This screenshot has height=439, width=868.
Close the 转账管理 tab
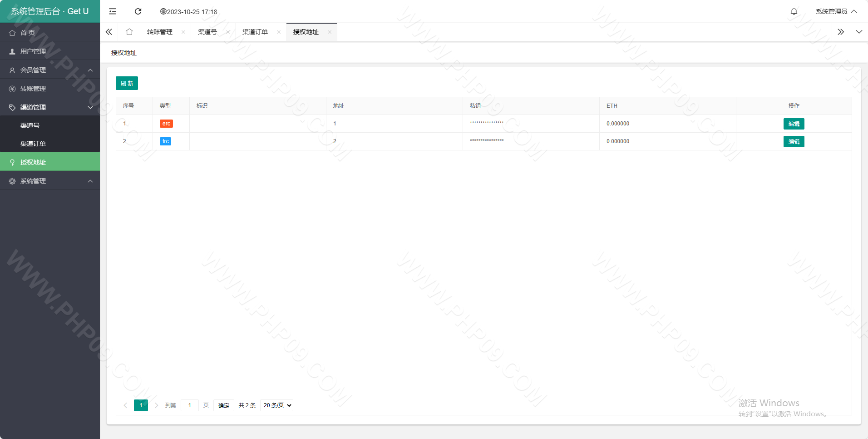(x=183, y=32)
